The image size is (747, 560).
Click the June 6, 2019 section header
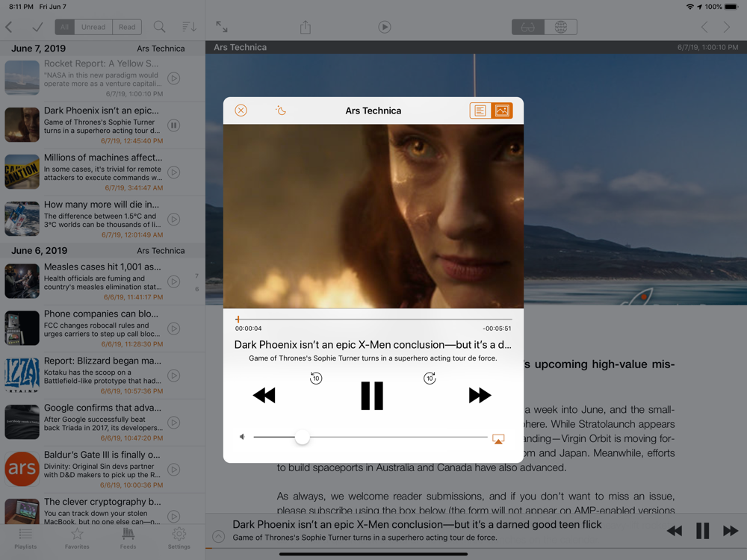pos(102,250)
